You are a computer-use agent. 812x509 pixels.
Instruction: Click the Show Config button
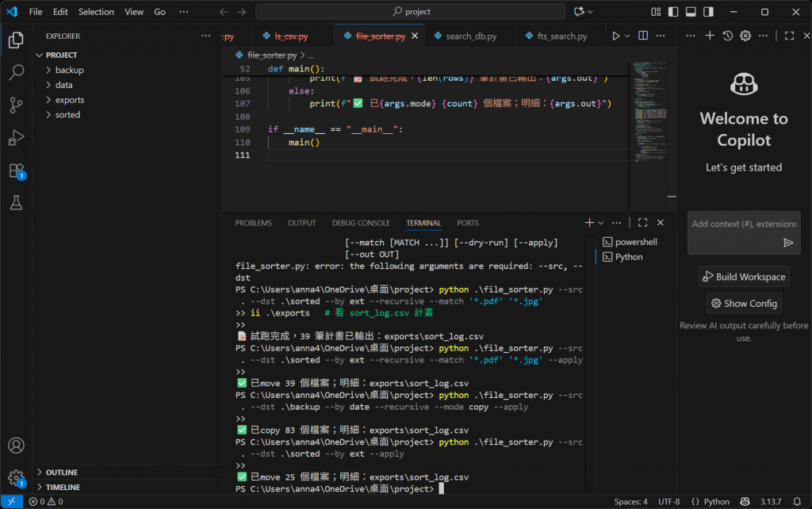(743, 304)
